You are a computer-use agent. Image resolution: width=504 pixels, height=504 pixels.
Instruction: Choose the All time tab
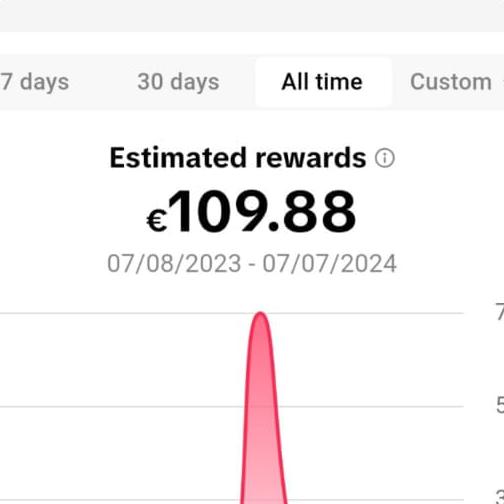(322, 82)
